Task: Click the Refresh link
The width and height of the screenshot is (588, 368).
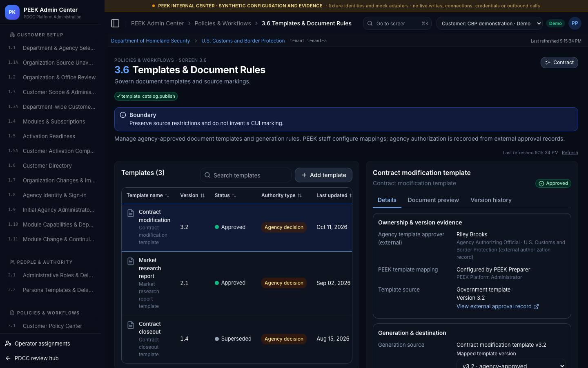Action: click(570, 153)
